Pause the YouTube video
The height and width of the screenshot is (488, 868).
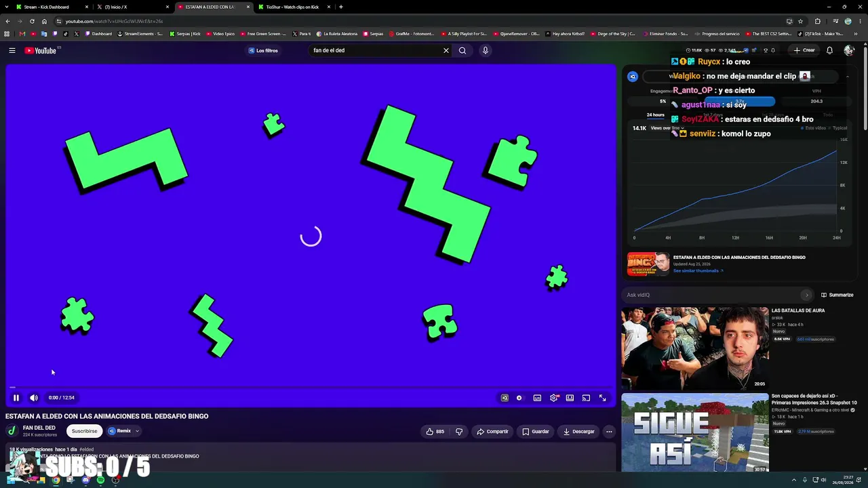[16, 398]
